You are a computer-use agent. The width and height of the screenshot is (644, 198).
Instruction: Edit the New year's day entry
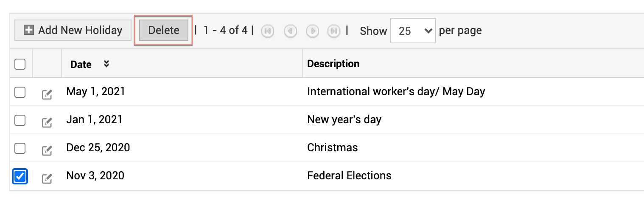47,123
